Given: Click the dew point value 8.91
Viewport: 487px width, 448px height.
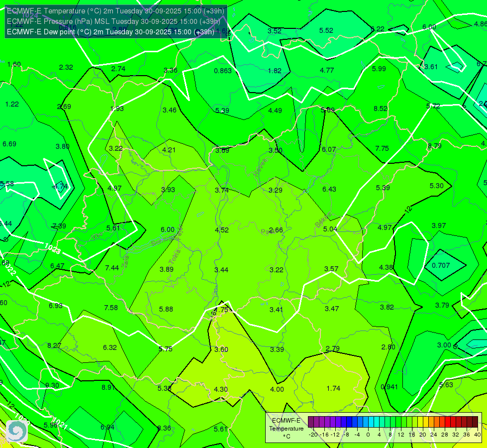Looking at the screenshot, I should coord(108,387).
